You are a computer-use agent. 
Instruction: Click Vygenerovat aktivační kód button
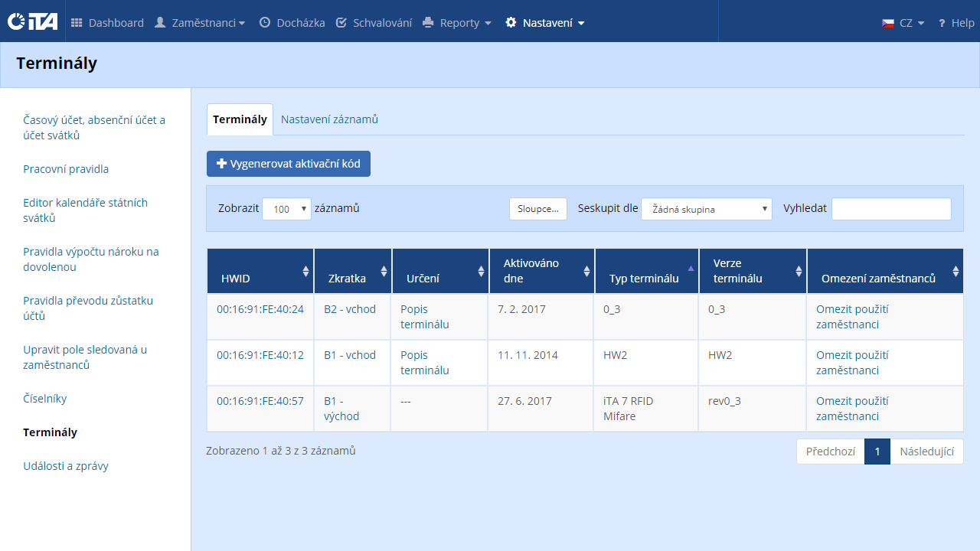click(289, 164)
